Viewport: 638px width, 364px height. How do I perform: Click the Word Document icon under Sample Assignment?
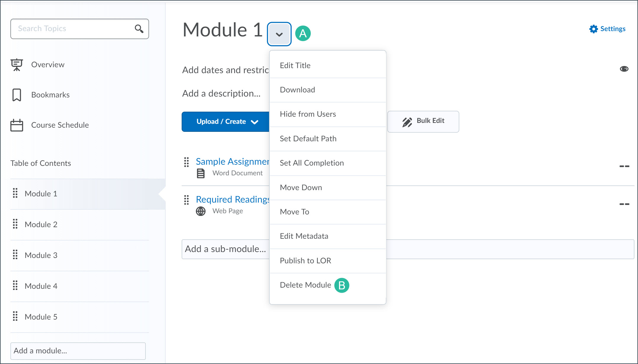(201, 173)
